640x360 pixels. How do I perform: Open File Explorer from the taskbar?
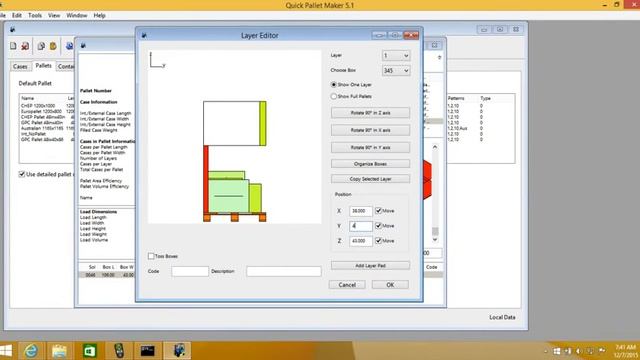click(x=60, y=351)
